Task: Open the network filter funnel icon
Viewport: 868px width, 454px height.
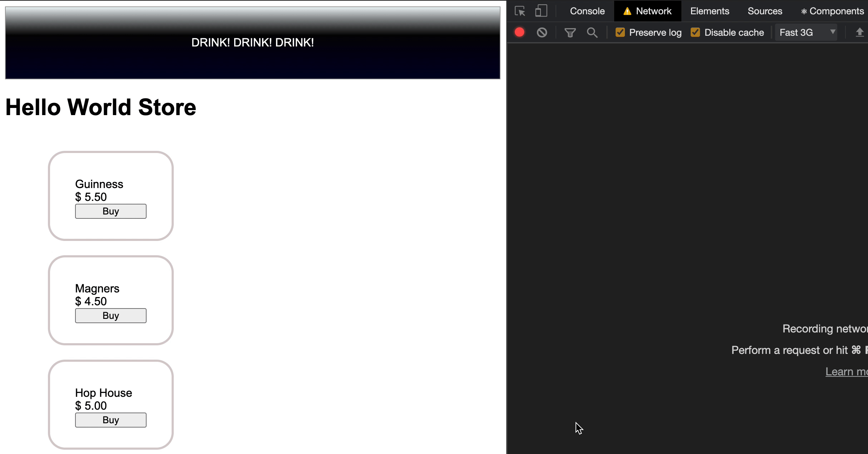Action: (570, 33)
